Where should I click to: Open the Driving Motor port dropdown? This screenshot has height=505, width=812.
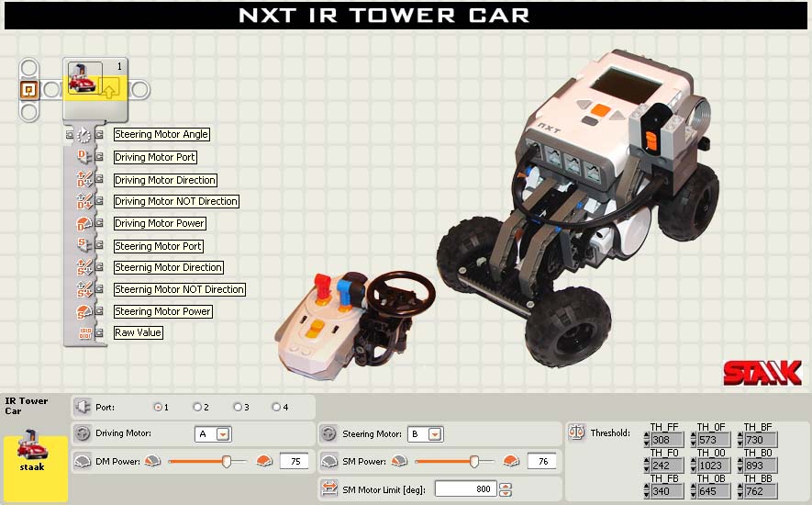tap(223, 434)
